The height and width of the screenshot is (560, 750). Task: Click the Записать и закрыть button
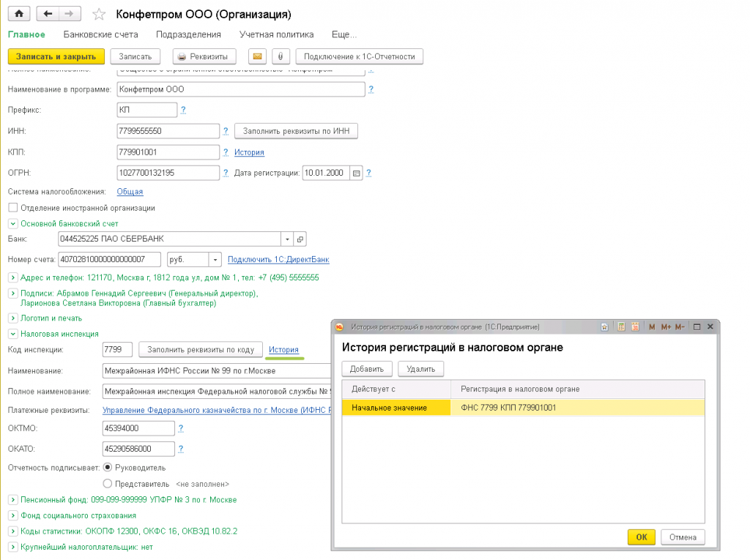(x=56, y=56)
